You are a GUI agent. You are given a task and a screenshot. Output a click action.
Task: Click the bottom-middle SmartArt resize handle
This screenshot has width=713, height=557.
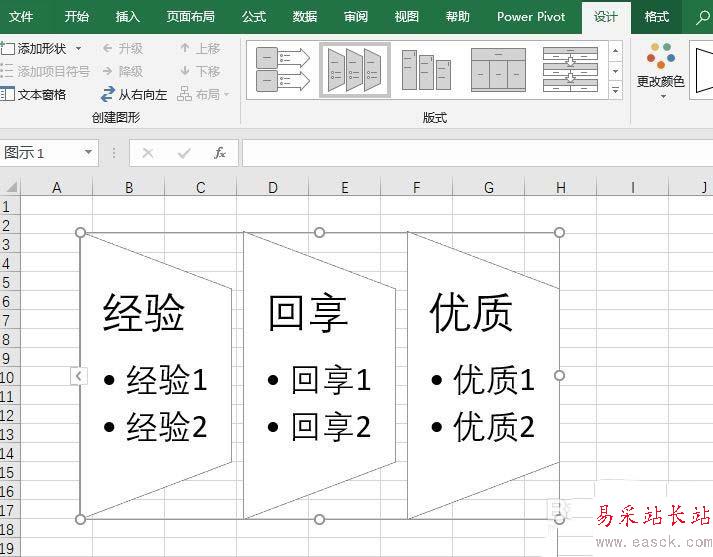pos(319,519)
